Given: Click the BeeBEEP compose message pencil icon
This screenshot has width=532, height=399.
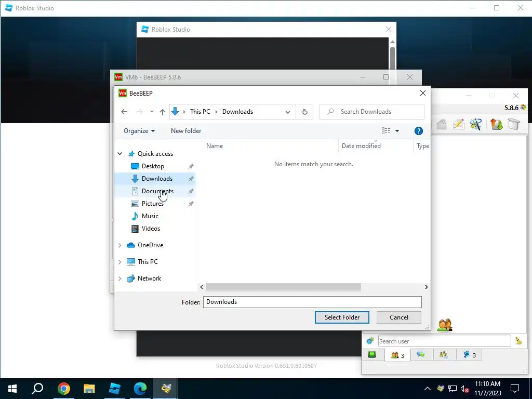Looking at the screenshot, I should pos(458,124).
